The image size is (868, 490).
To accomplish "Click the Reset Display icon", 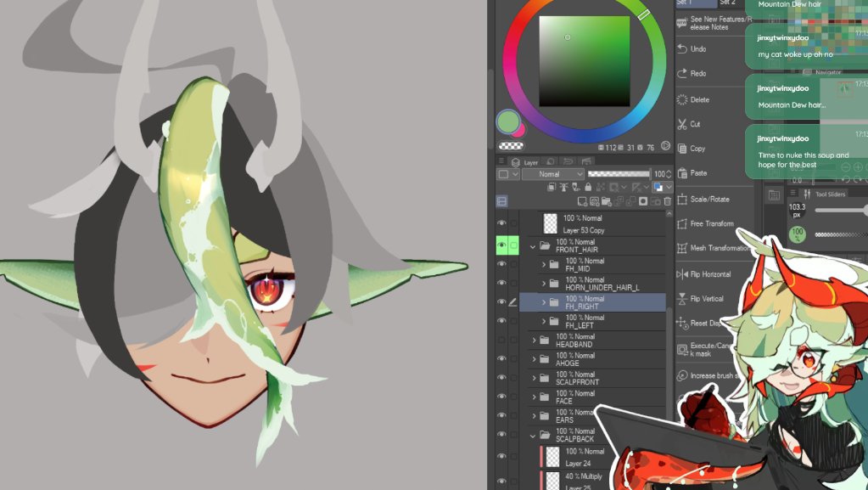I will click(x=682, y=324).
